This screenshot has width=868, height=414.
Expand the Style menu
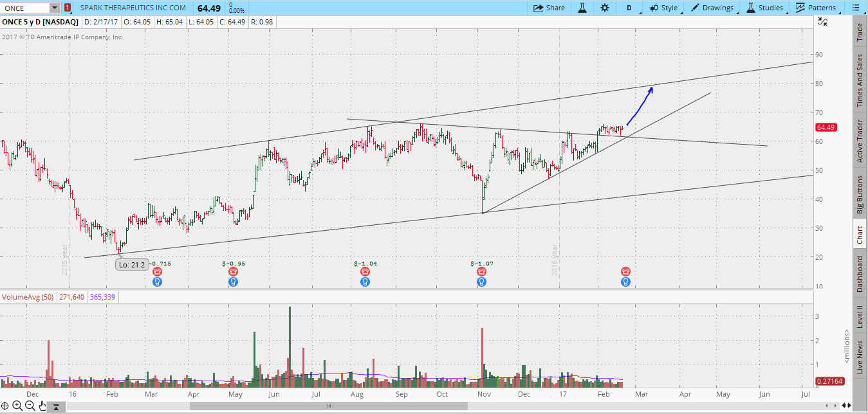point(663,8)
